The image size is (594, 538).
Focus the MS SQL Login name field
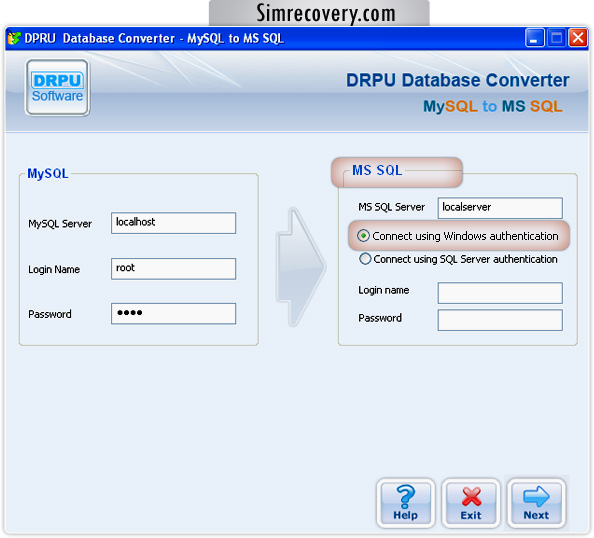[x=500, y=293]
